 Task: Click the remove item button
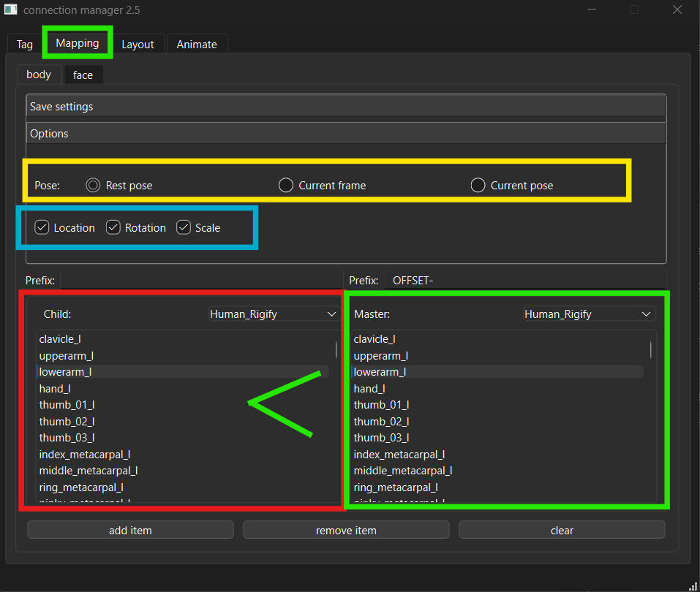click(346, 531)
